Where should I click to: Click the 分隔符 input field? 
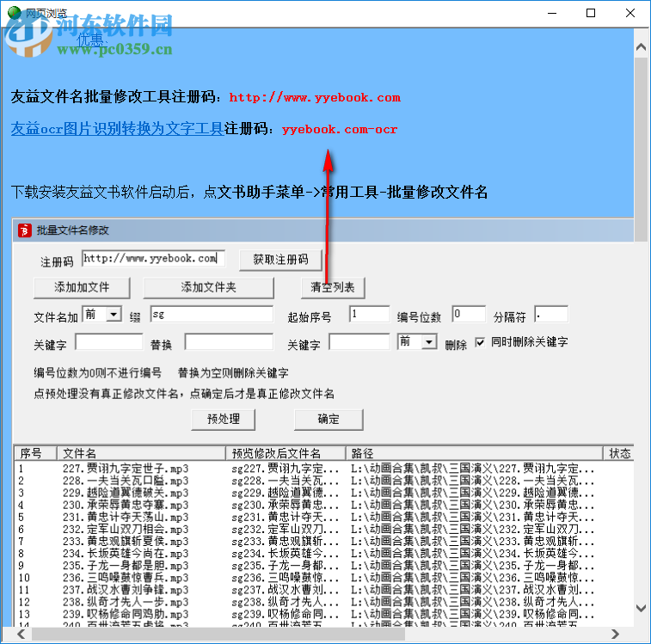551,314
